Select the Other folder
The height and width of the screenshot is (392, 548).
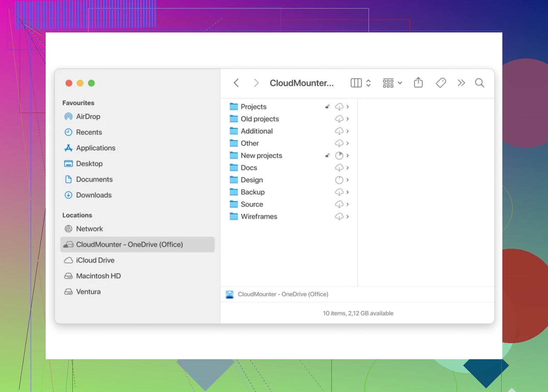pos(289,143)
